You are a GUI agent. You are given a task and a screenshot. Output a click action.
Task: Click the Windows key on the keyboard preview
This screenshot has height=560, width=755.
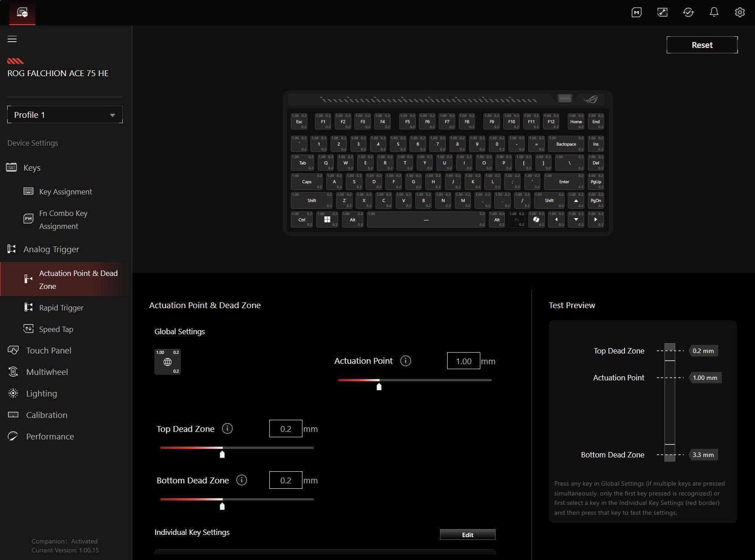[327, 220]
